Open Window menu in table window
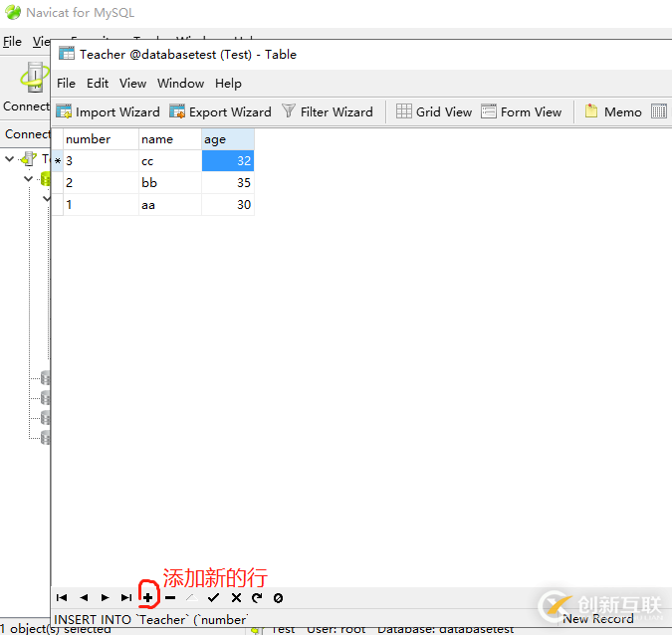Viewport: 672px width, 635px height. pos(180,84)
